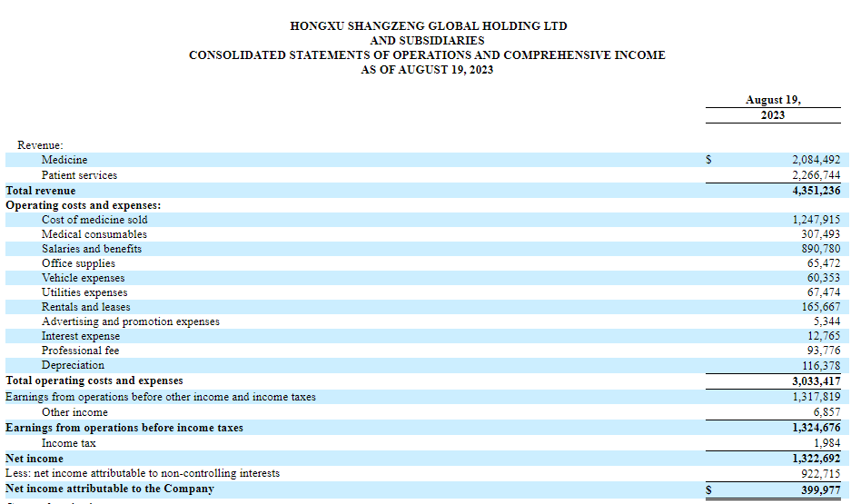The image size is (851, 504).
Task: Select the Medicine row label
Action: click(64, 160)
